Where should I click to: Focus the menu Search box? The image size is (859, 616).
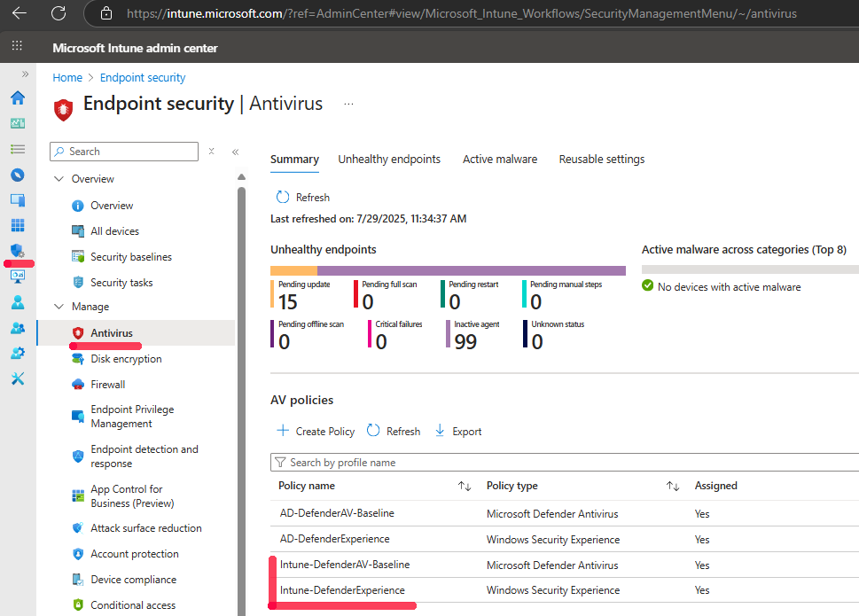pyautogui.click(x=124, y=152)
